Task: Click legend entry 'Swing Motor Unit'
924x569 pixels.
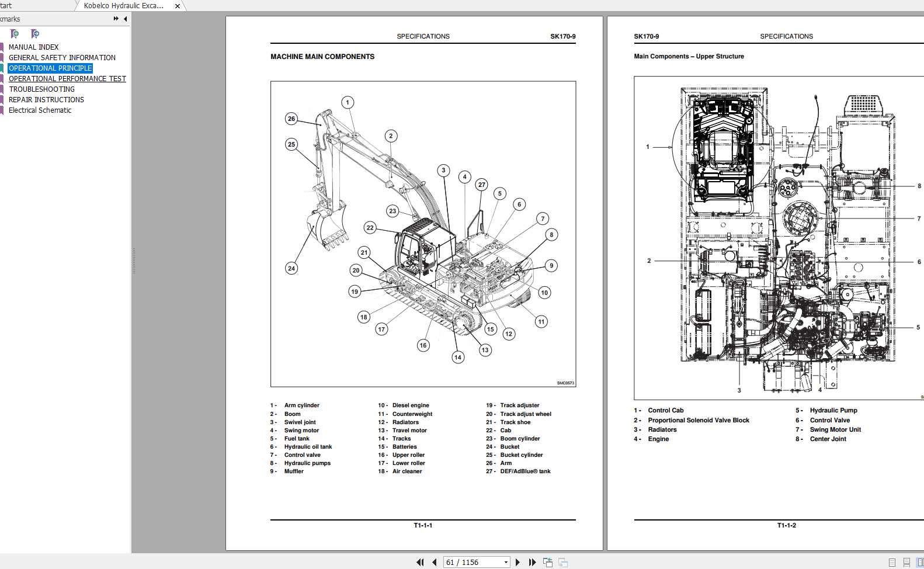Action: click(835, 430)
